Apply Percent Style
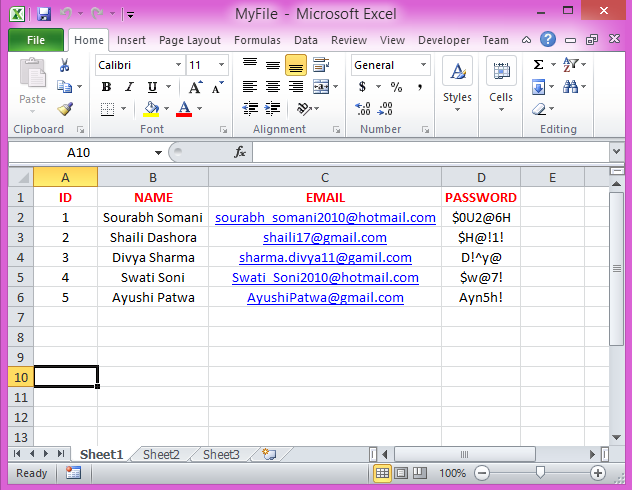 (396, 87)
